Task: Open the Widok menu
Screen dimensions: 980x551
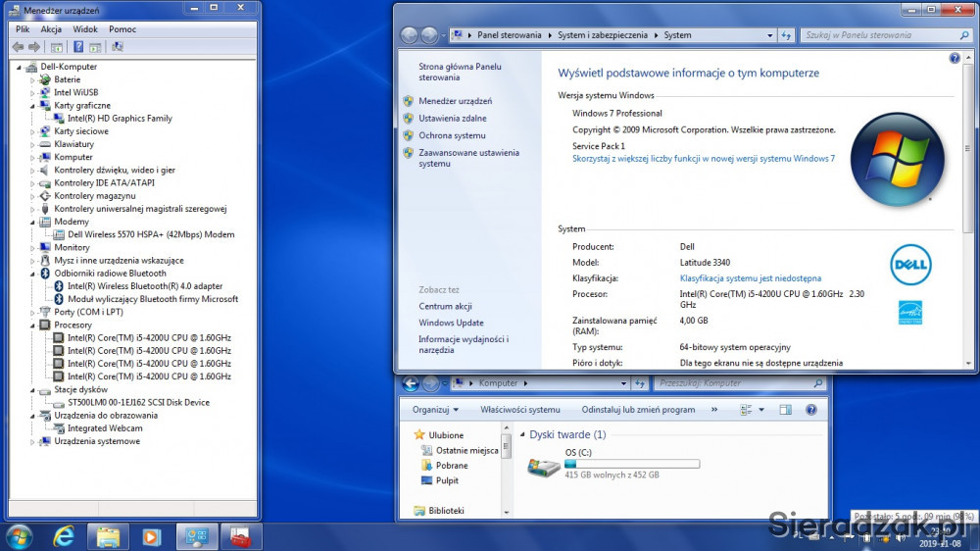Action: coord(85,29)
